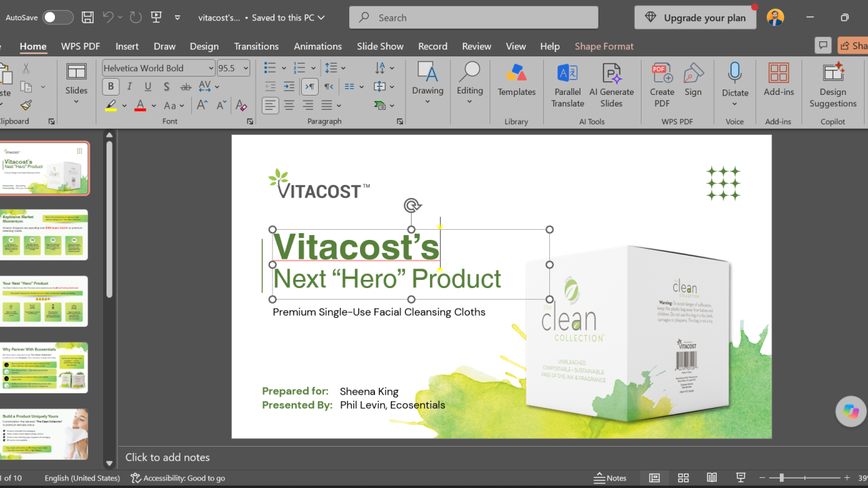Open the font size dropdown
The image size is (868, 488).
point(245,68)
